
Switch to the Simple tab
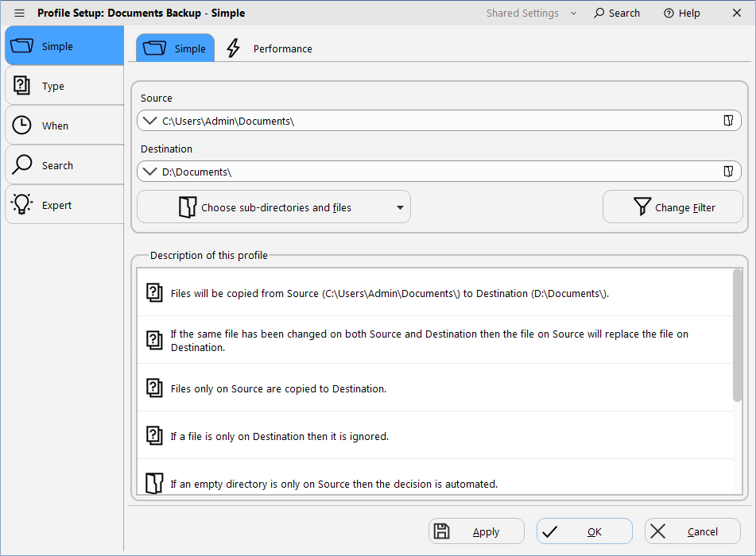coord(175,48)
